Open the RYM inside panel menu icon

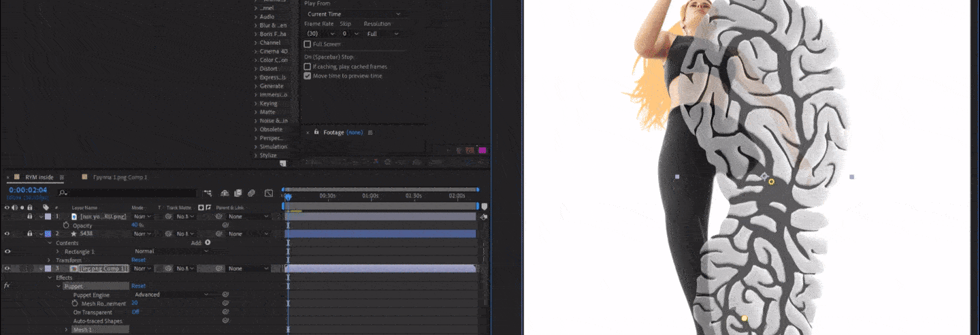click(x=61, y=178)
